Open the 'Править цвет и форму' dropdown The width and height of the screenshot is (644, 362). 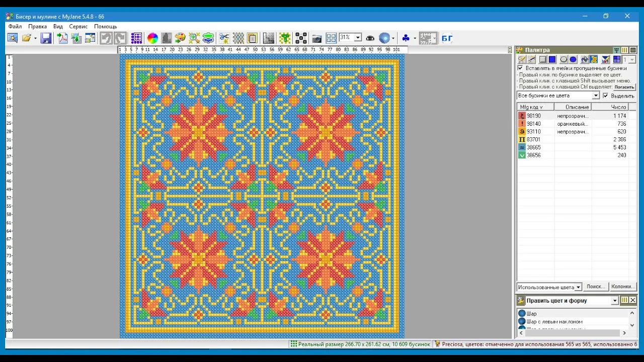click(x=614, y=301)
